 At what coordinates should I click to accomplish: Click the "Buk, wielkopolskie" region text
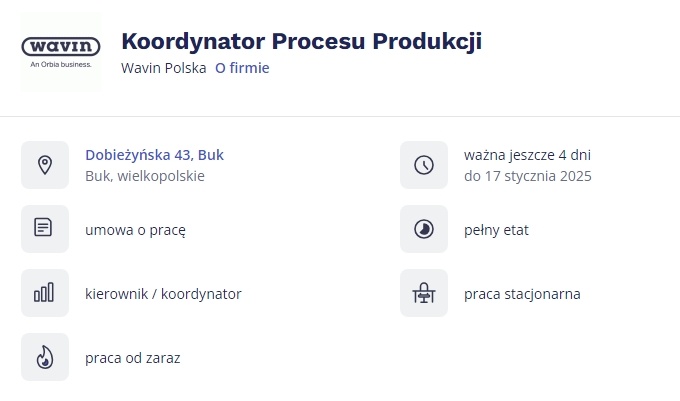pyautogui.click(x=145, y=176)
